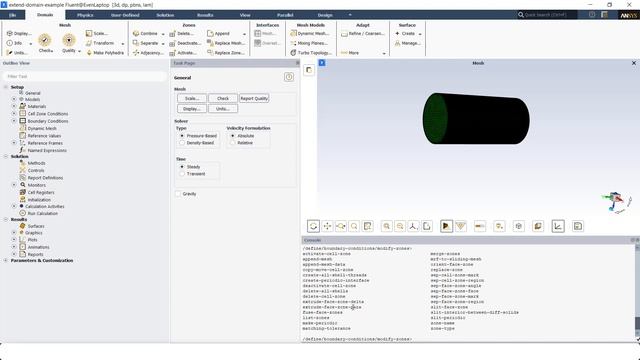Open the Combine dropdown arrow
Viewport: 640px width, 360px height.
pyautogui.click(x=163, y=34)
